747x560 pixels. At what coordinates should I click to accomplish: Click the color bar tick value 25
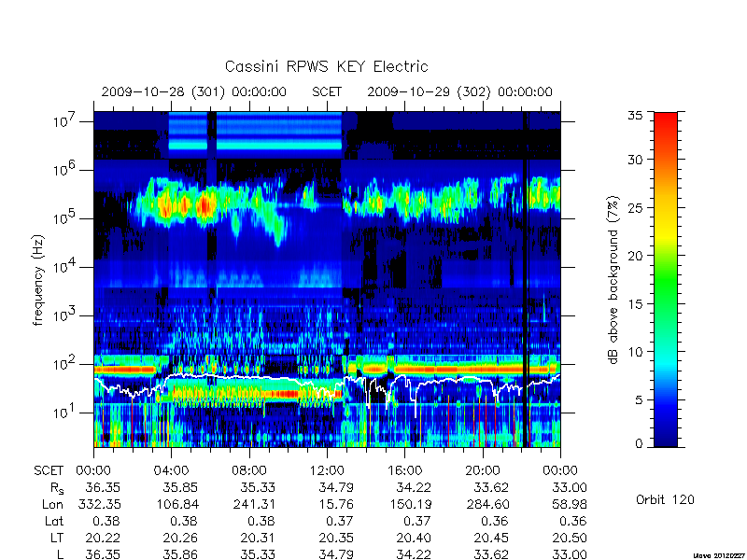coord(636,207)
